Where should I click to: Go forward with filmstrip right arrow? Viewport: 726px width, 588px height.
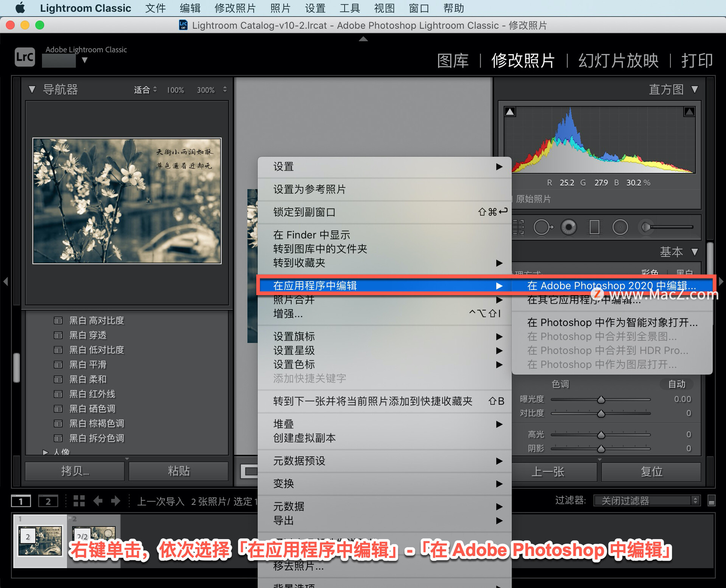pyautogui.click(x=115, y=501)
